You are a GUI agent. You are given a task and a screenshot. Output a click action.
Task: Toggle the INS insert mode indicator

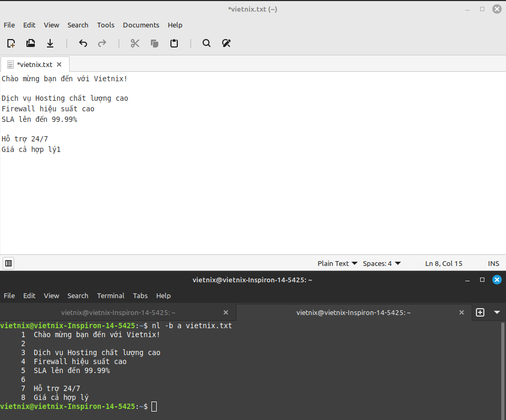[493, 263]
